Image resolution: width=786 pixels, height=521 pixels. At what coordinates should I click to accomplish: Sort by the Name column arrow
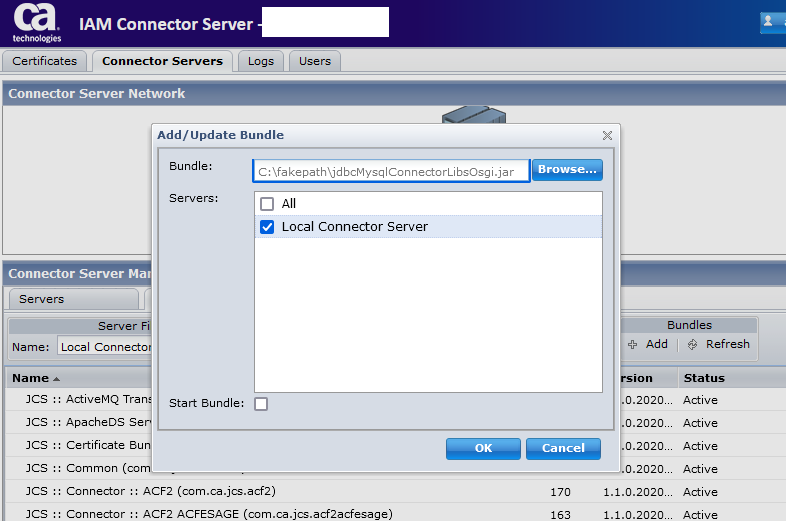click(56, 379)
